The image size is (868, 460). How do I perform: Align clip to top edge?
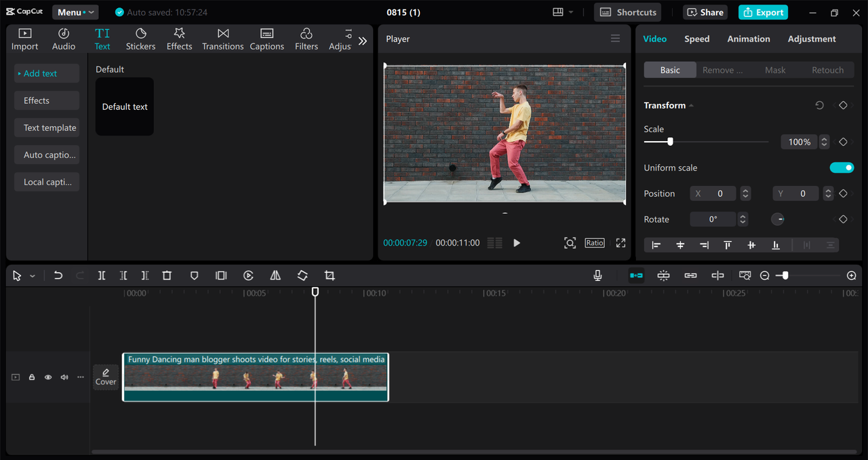tap(727, 245)
